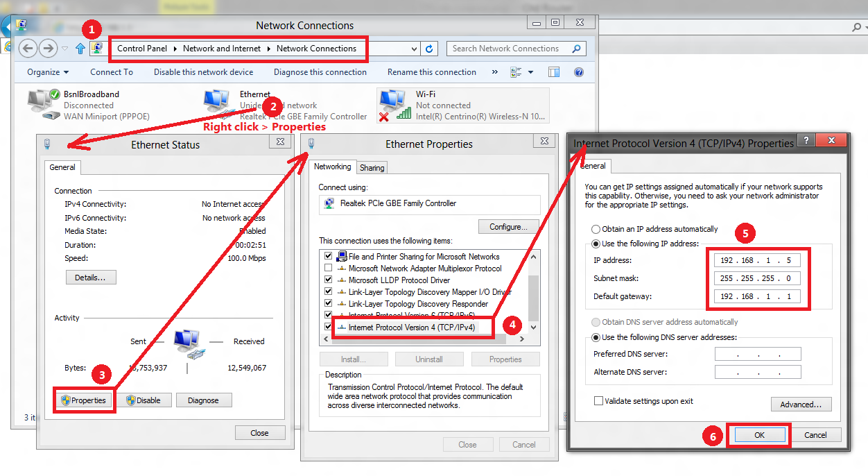
Task: Click the horizontal scrollbar right arrow in items list
Action: [x=521, y=339]
